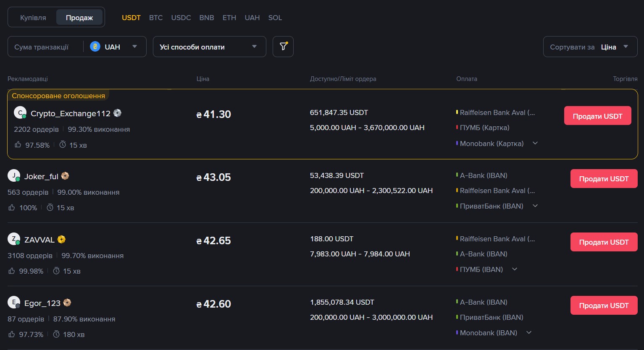Click thumbs-up icon beside 97.73%

pyautogui.click(x=12, y=334)
